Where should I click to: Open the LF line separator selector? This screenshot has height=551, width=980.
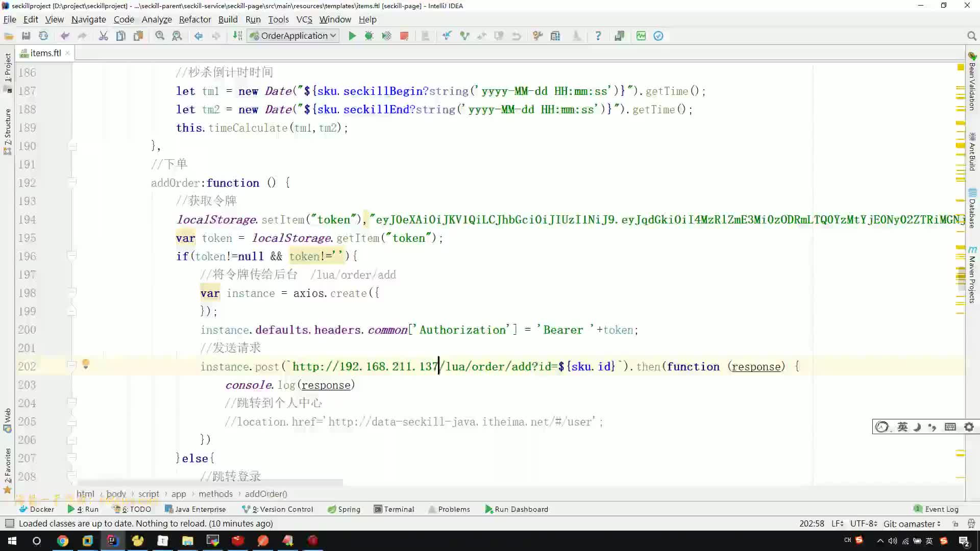[837, 523]
